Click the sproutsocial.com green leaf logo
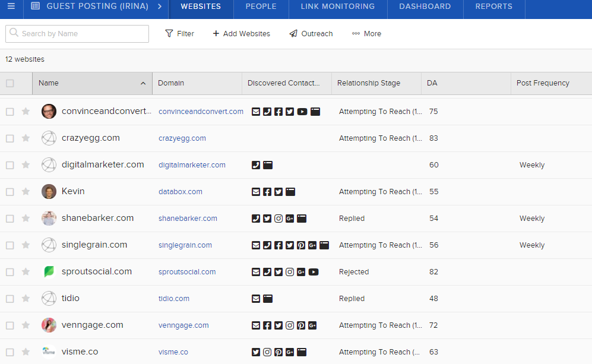 tap(49, 272)
